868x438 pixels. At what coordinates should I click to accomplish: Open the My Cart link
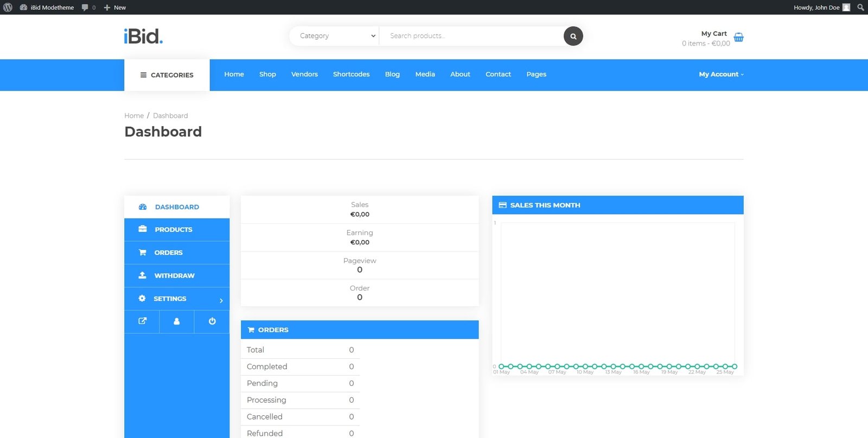click(x=714, y=34)
